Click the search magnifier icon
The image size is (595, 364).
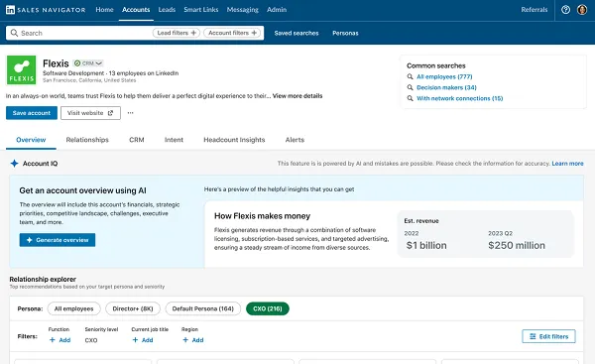(x=14, y=33)
